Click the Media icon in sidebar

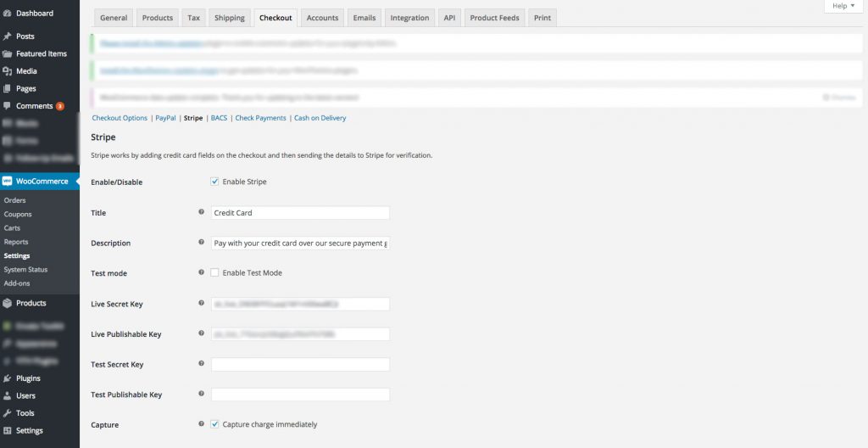(7, 71)
